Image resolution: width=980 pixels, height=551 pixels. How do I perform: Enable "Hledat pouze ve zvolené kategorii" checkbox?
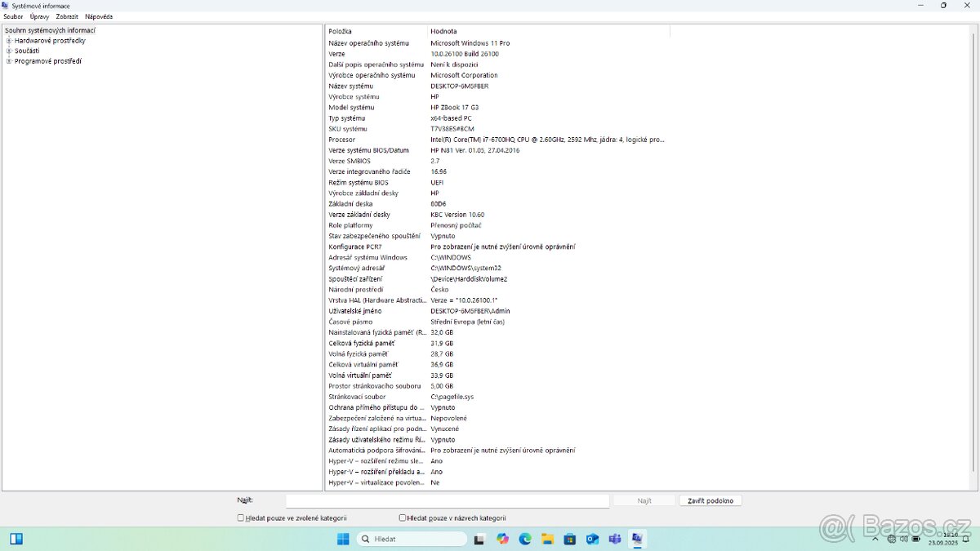[241, 518]
